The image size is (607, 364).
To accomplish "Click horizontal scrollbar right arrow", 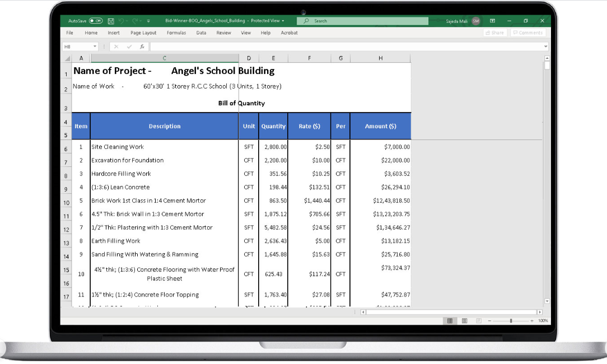I will [x=540, y=312].
